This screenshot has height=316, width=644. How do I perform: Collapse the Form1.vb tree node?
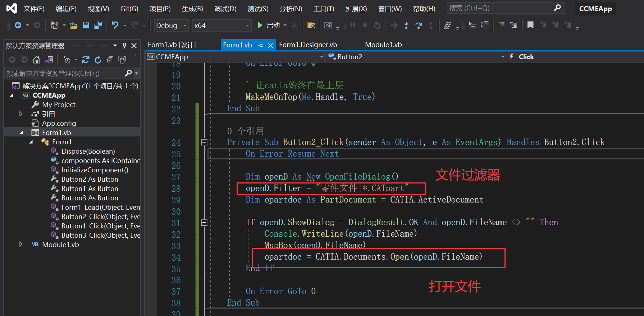coord(21,133)
